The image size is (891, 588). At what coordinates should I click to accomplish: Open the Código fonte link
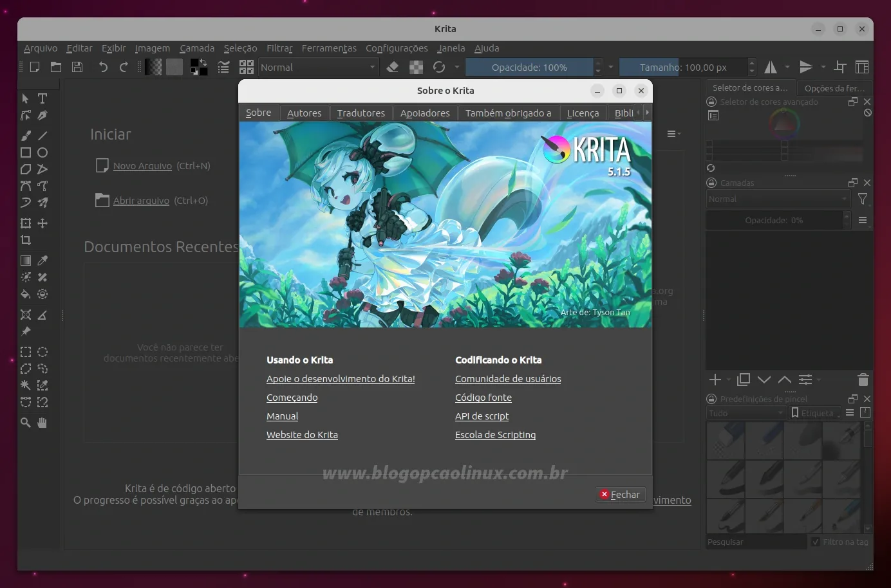tap(483, 398)
